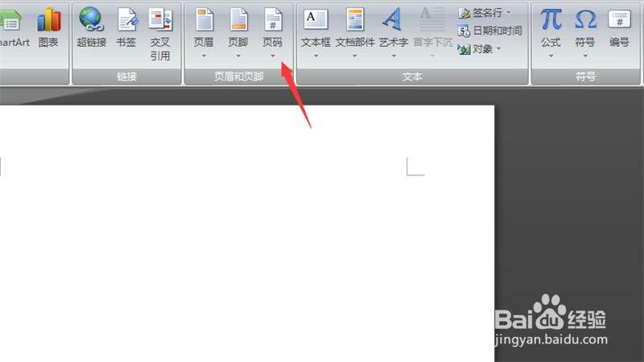The width and height of the screenshot is (644, 362).
Task: Click the 页码 page number icon
Action: [273, 19]
